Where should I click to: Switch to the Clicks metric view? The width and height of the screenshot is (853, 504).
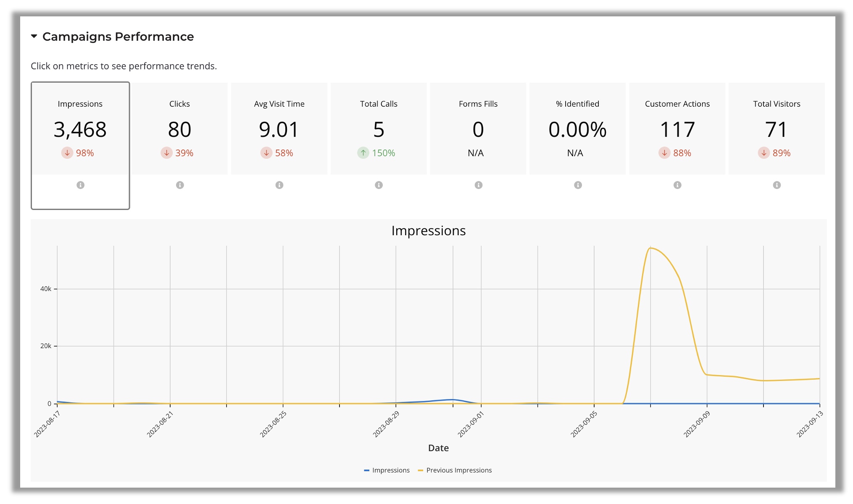(x=180, y=126)
